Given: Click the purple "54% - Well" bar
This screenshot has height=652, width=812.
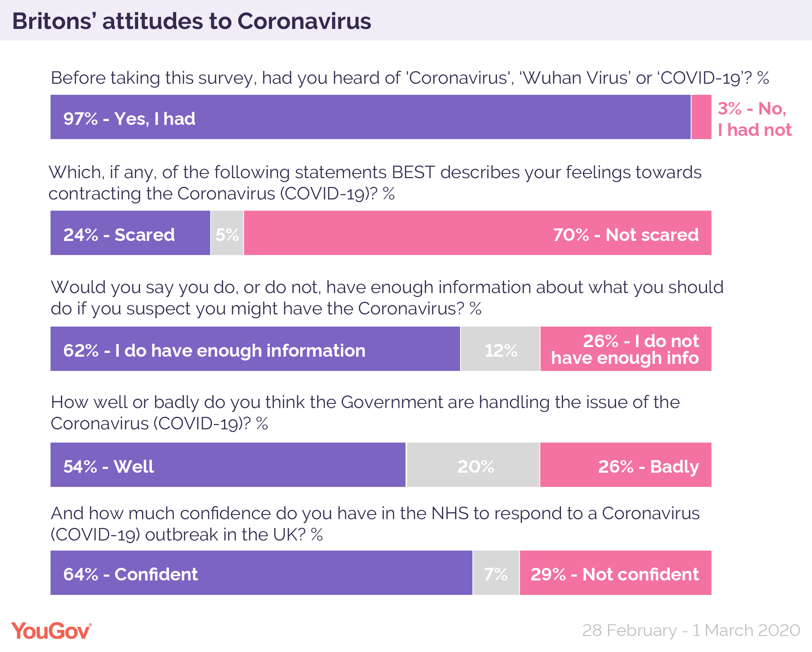Looking at the screenshot, I should pyautogui.click(x=228, y=465).
